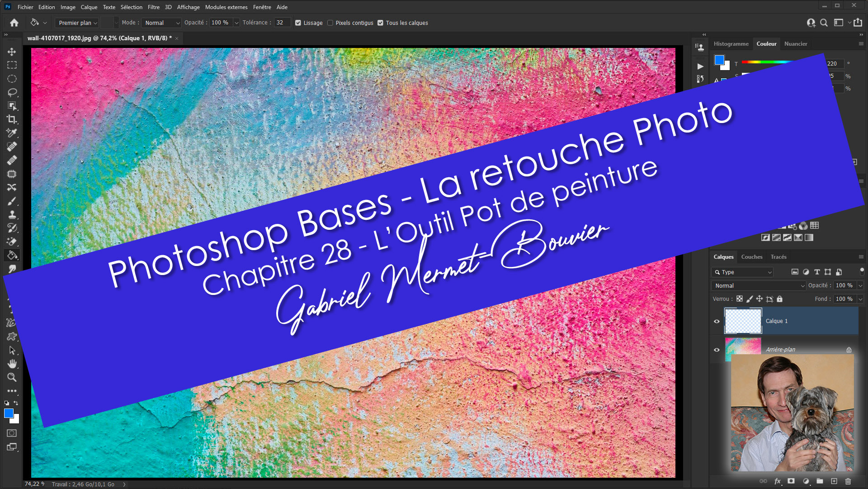Select the Lasso tool
The width and height of the screenshot is (868, 489).
[12, 92]
